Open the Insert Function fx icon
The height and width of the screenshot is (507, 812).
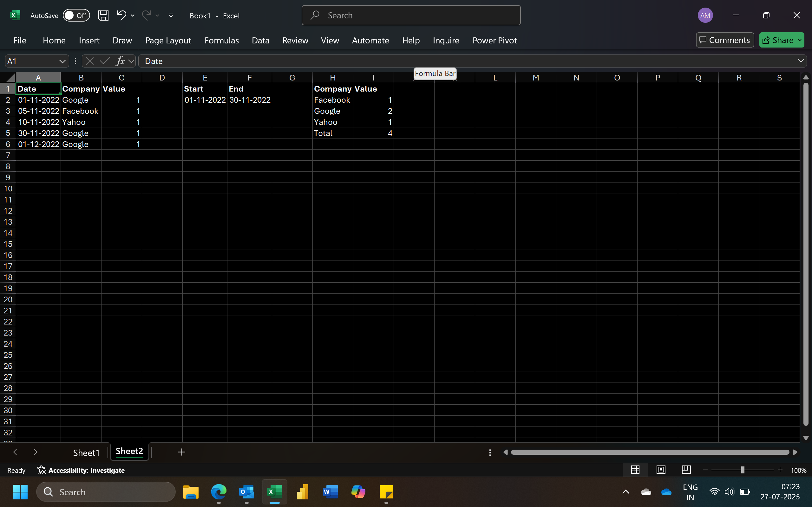point(120,61)
